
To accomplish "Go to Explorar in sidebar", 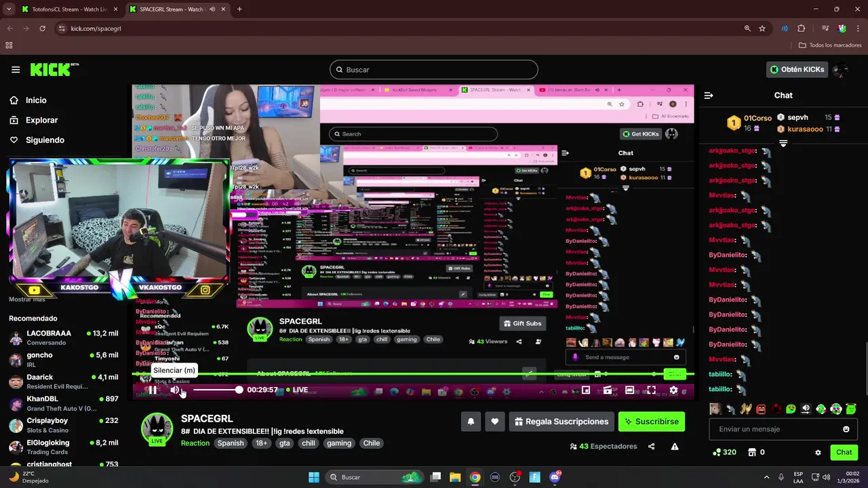I will tap(34, 120).
